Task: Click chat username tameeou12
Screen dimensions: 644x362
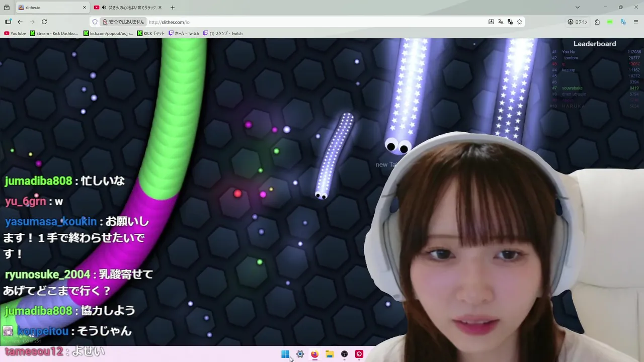Action: click(x=34, y=351)
